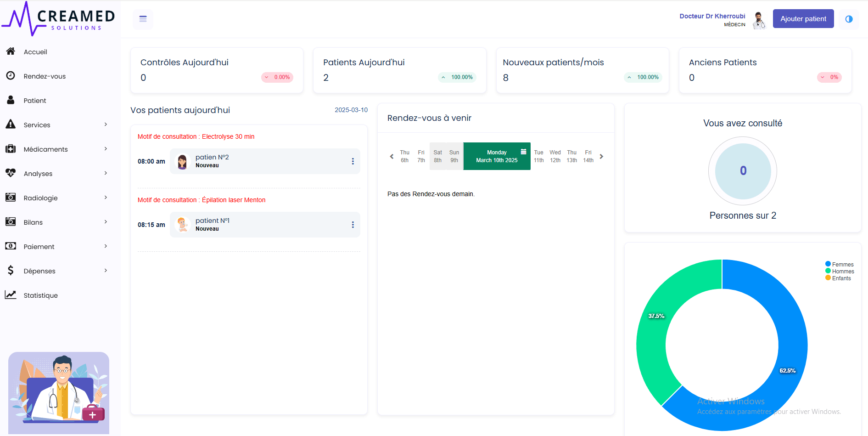Select Fri 7th in the date strip

click(421, 156)
